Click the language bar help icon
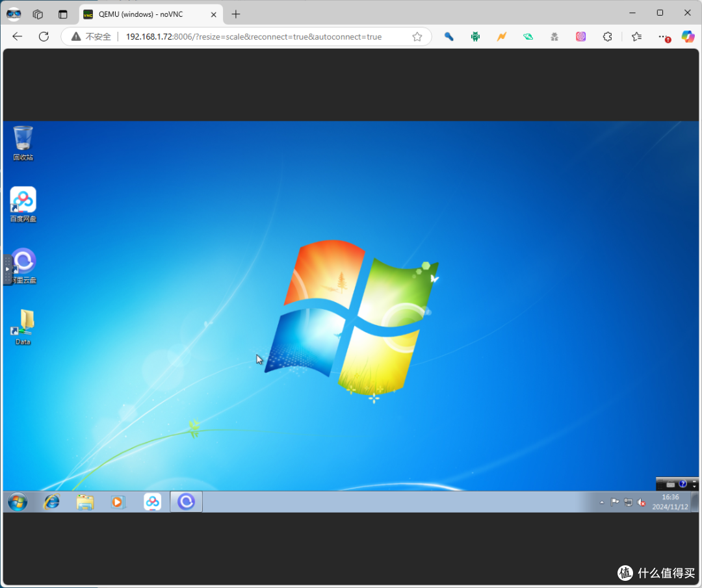 [x=682, y=484]
